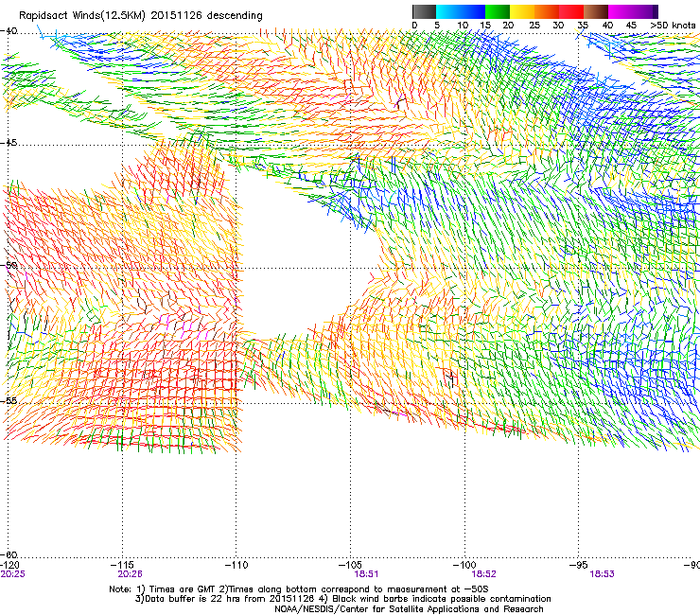Click the '18:53' purple time label

tap(602, 574)
